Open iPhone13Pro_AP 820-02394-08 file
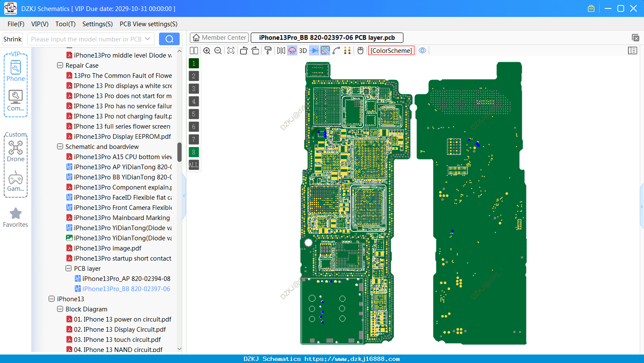Viewport: 644px width, 363px height. point(123,279)
